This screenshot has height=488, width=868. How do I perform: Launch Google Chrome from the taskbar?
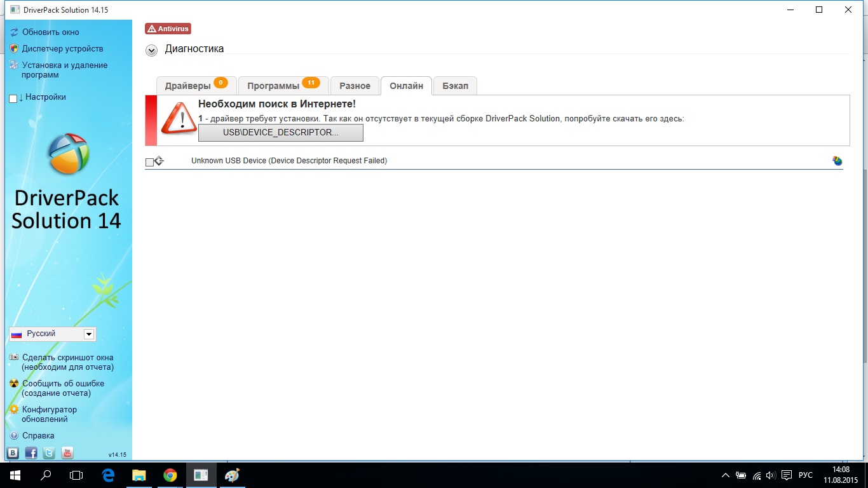pos(170,475)
